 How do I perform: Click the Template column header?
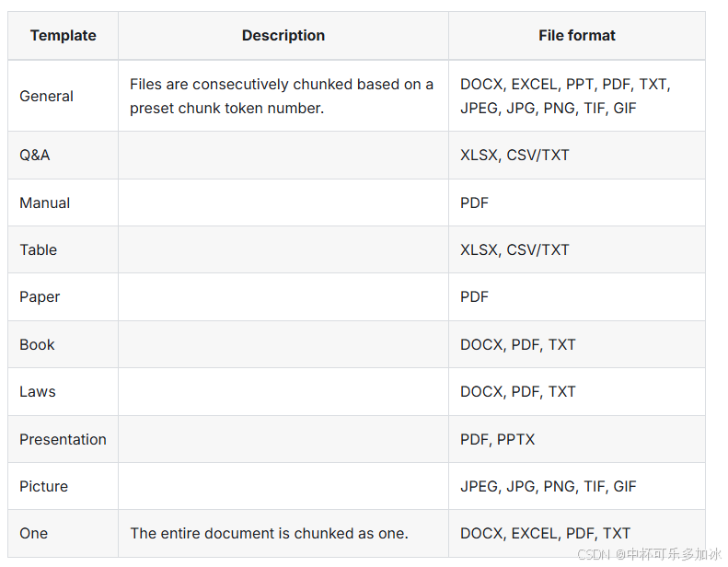(63, 36)
